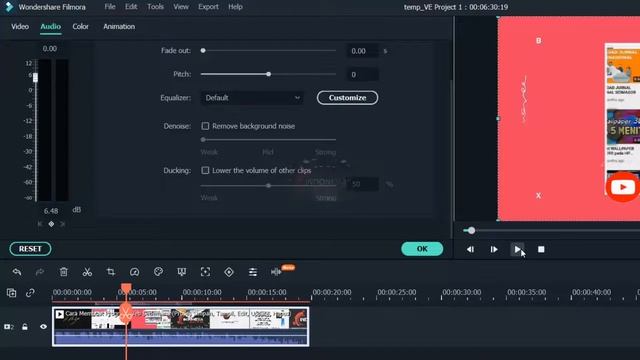The height and width of the screenshot is (360, 640).
Task: Open the Crop tool
Action: (x=111, y=272)
